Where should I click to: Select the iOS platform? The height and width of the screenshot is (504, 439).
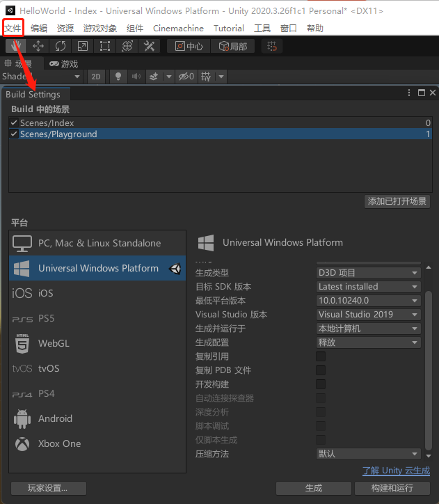pos(97,293)
